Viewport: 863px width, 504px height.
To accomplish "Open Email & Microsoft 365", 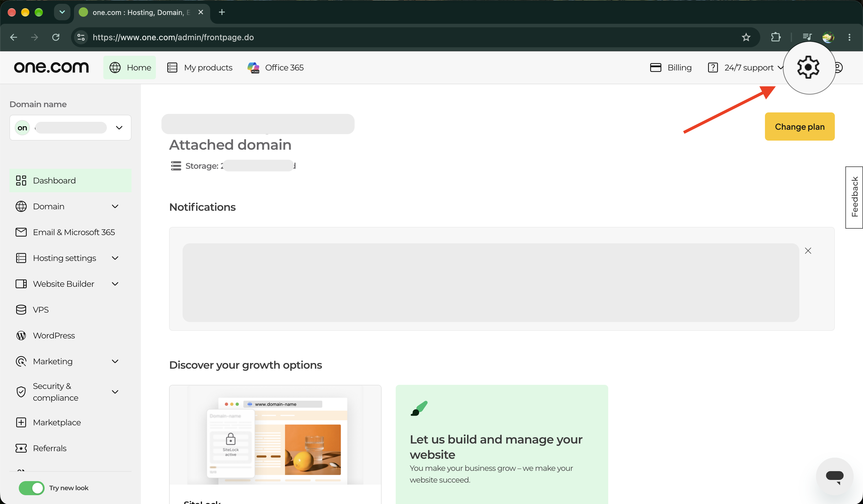I will click(x=70, y=232).
